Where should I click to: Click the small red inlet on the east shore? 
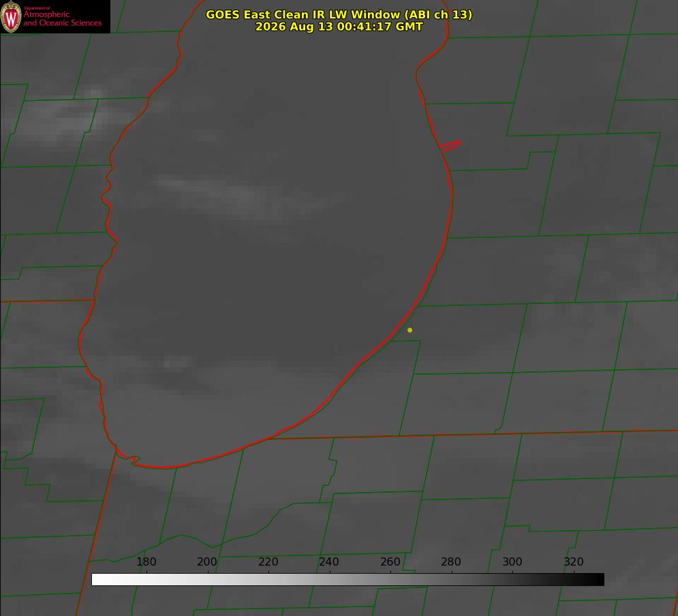450,146
